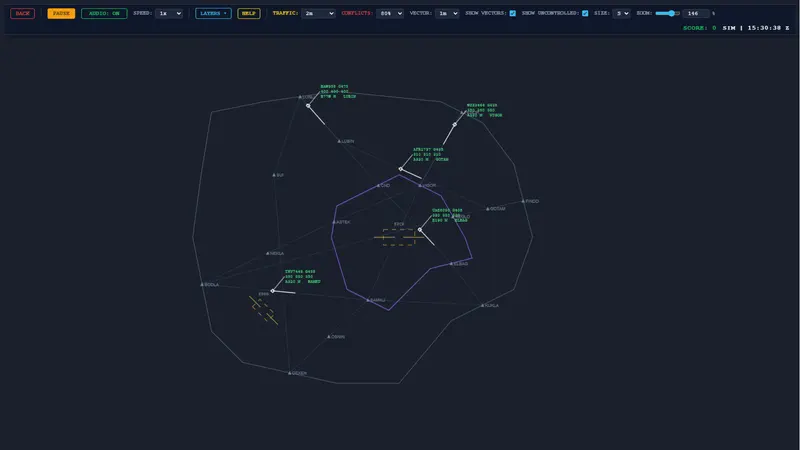Select the ASTEK waypoint marker
The image size is (800, 450).
[334, 222]
